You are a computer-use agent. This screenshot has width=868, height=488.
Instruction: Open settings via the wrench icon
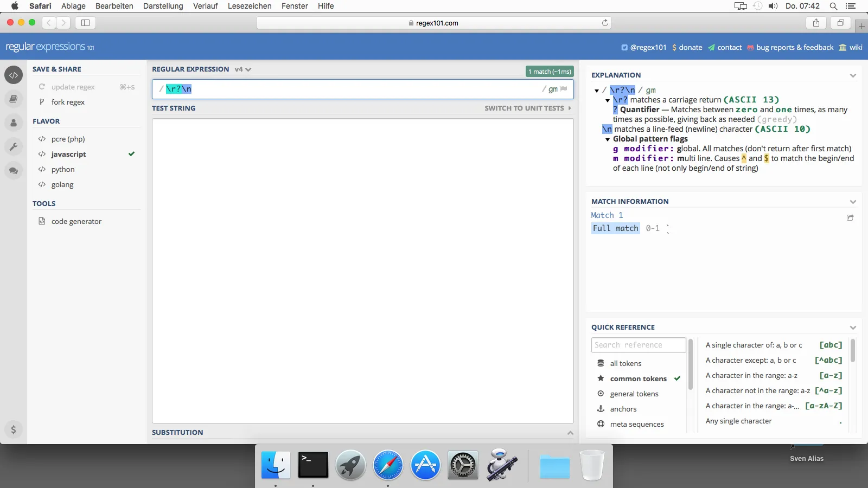(x=14, y=146)
